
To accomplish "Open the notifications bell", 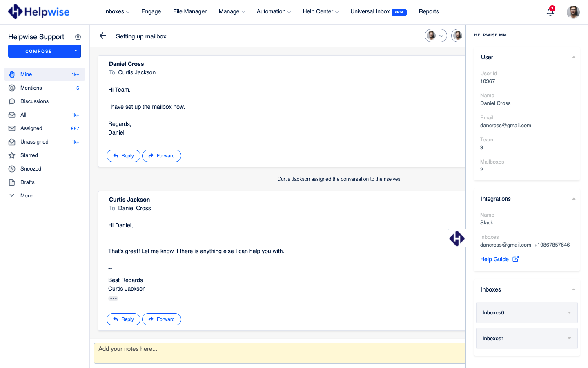I will [550, 11].
